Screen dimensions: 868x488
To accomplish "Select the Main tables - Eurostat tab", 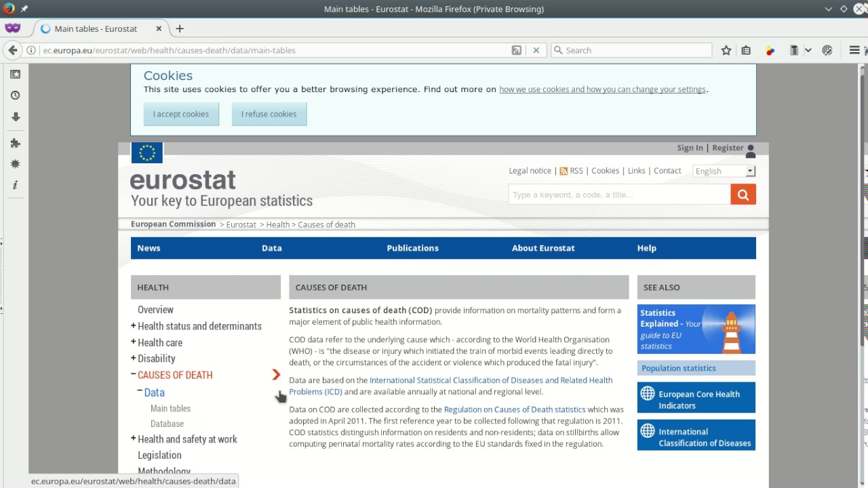I will 102,28.
